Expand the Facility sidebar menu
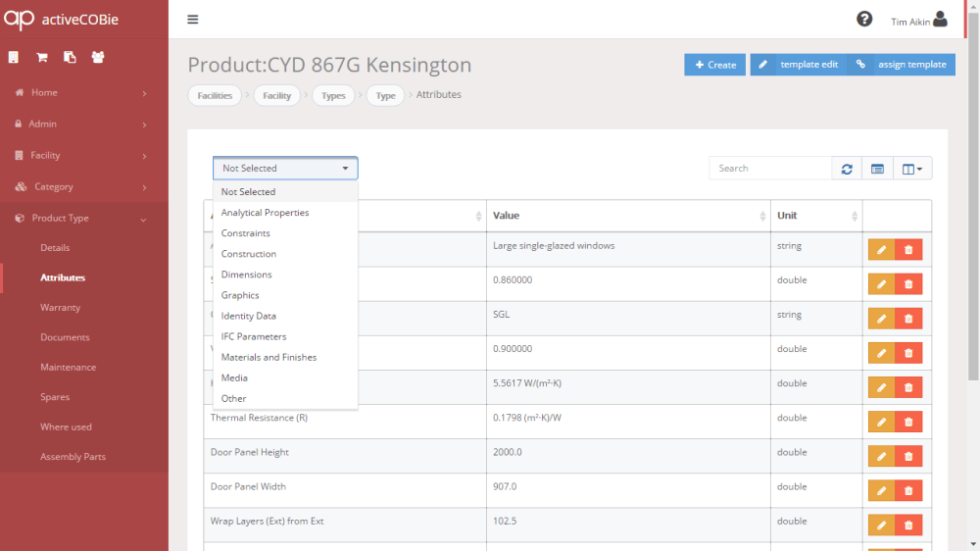 pos(83,155)
